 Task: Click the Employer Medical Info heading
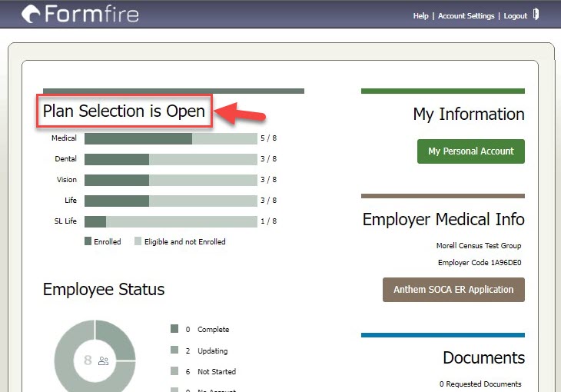pyautogui.click(x=443, y=219)
